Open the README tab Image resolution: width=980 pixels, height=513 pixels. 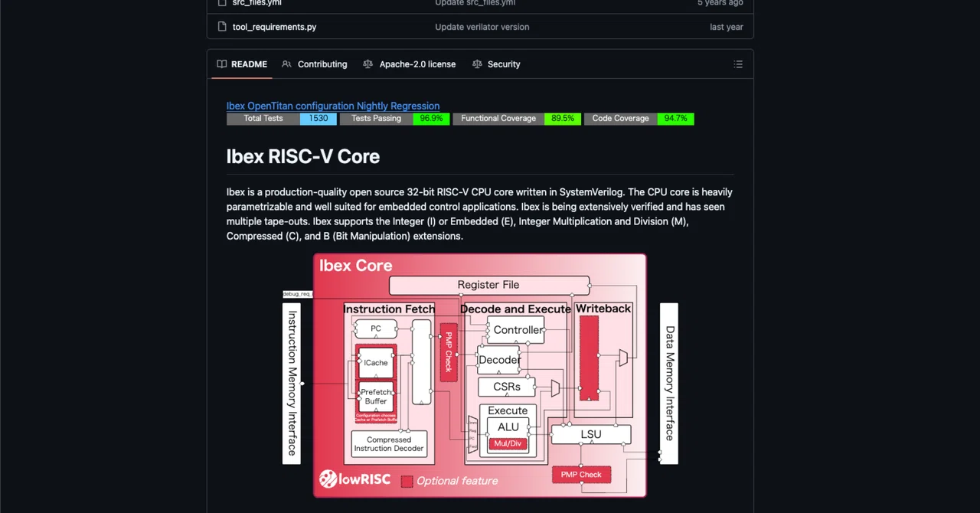click(x=242, y=64)
